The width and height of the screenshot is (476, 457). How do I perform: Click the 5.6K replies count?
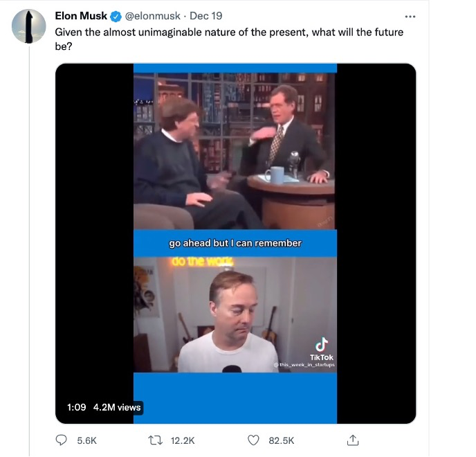pos(86,440)
